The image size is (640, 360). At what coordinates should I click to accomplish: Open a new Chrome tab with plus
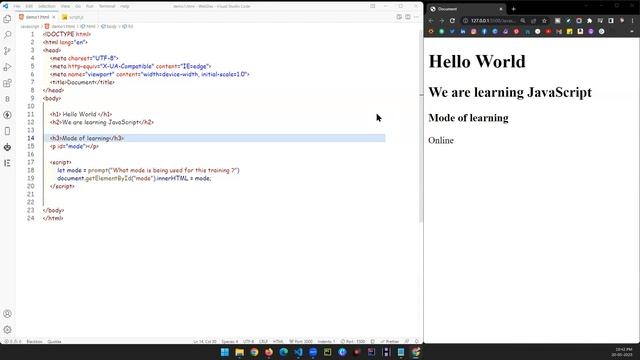point(513,9)
